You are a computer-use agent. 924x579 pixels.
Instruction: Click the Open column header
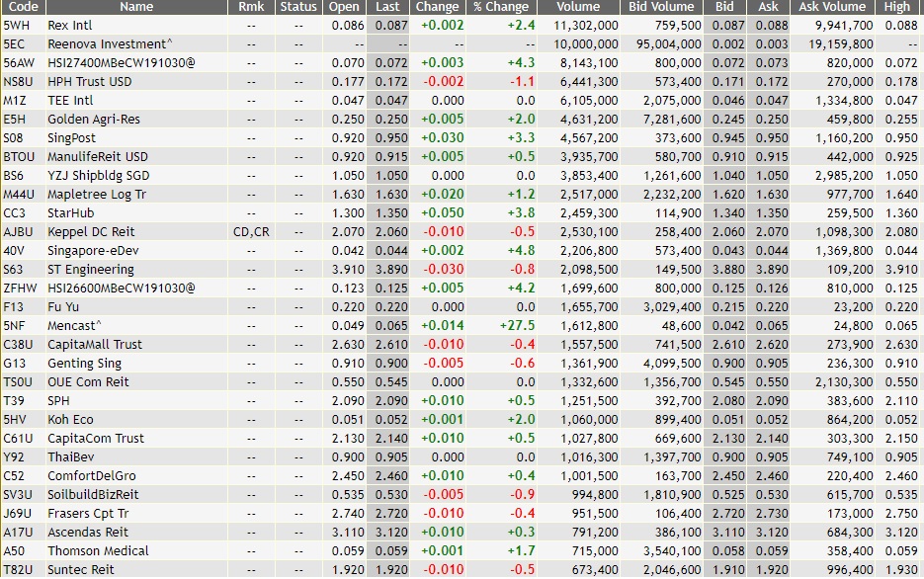[344, 7]
